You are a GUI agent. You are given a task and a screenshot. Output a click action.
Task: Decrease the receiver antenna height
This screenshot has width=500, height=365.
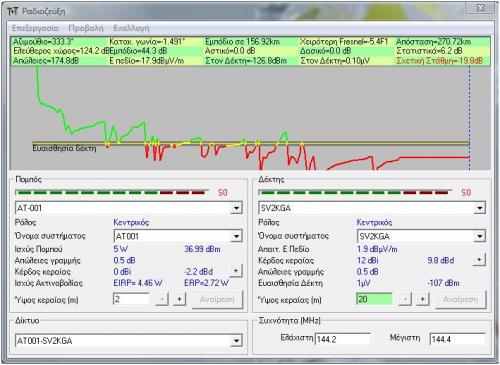pos(405,299)
